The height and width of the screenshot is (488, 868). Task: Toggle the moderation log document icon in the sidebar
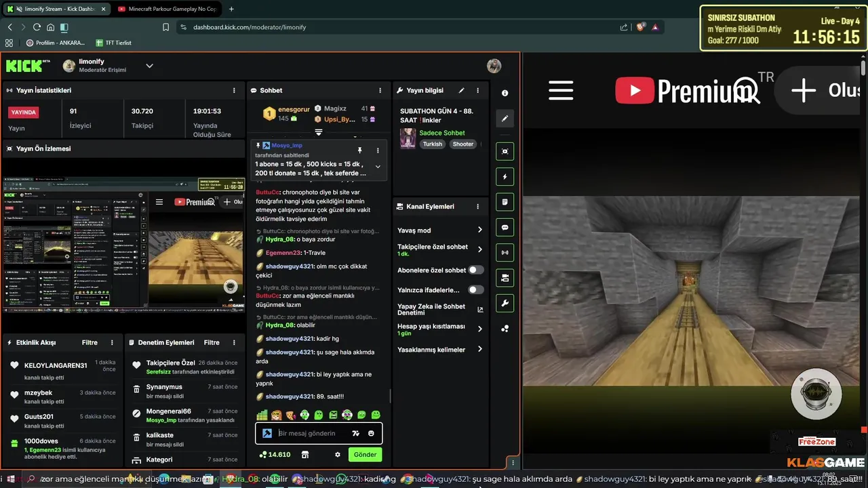point(505,202)
